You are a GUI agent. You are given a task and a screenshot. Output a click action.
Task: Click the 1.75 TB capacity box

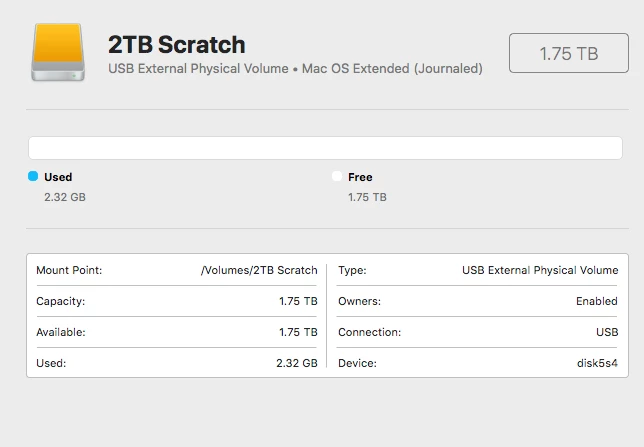tap(568, 53)
